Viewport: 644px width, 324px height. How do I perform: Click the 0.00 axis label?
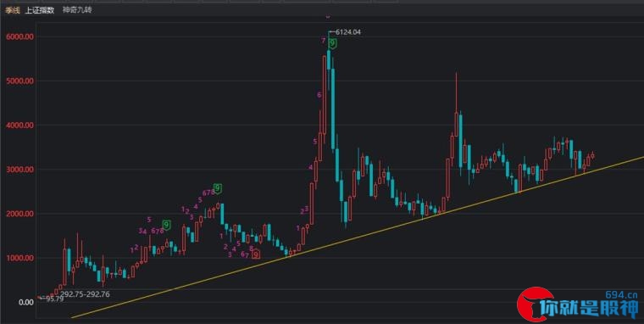[26, 302]
